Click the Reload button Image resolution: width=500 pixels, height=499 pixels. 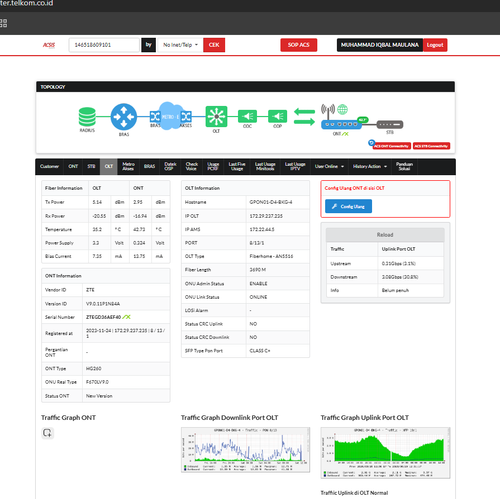point(385,235)
